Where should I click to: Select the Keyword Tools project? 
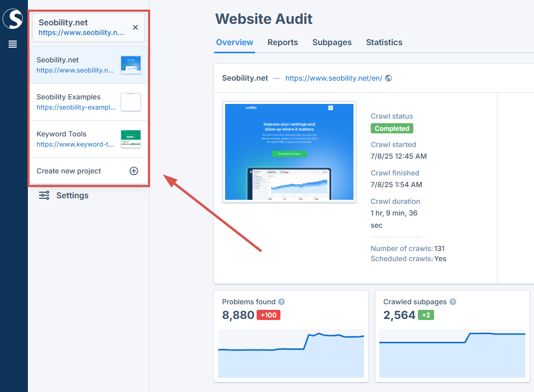(89, 139)
